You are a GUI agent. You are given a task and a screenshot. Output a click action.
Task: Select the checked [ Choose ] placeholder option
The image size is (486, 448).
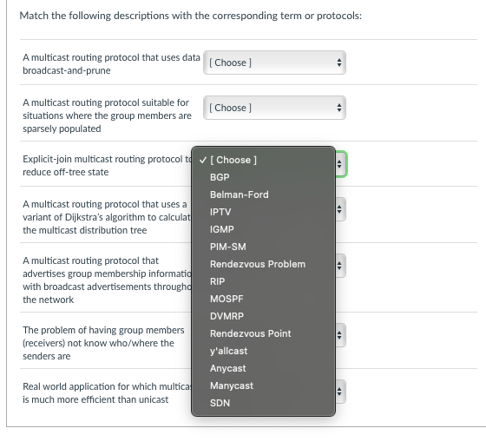[x=263, y=160]
